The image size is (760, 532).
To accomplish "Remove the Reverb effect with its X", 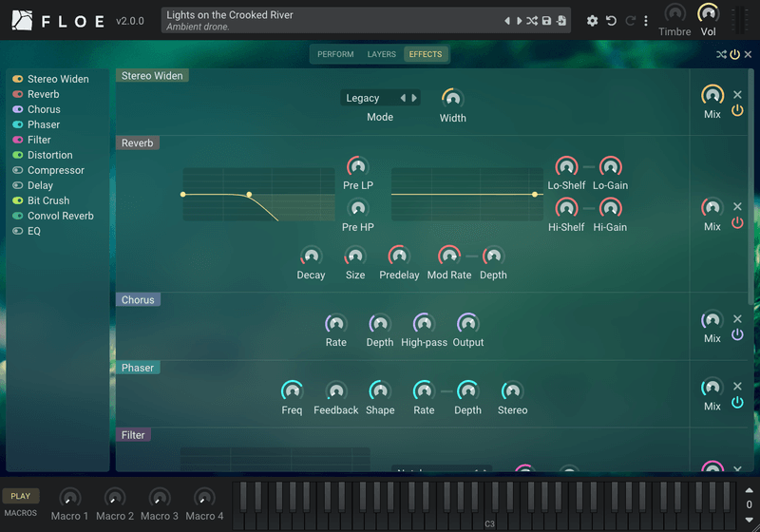I will (x=737, y=206).
